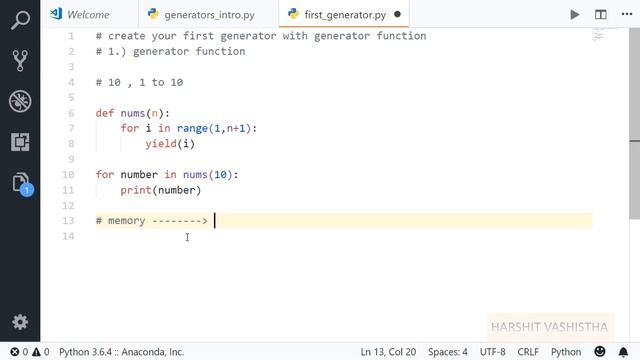This screenshot has width=640, height=360.
Task: Click line number 6 in gutter
Action: (71, 113)
